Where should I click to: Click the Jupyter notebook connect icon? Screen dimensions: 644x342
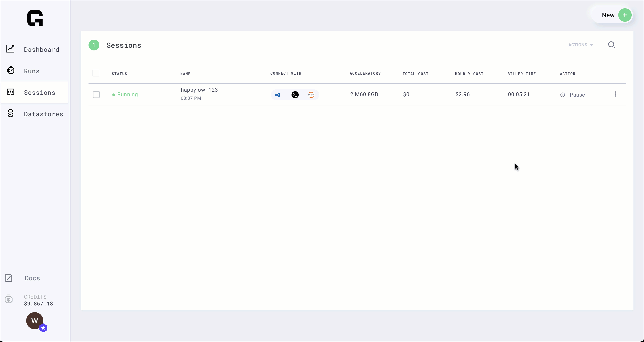pos(311,95)
